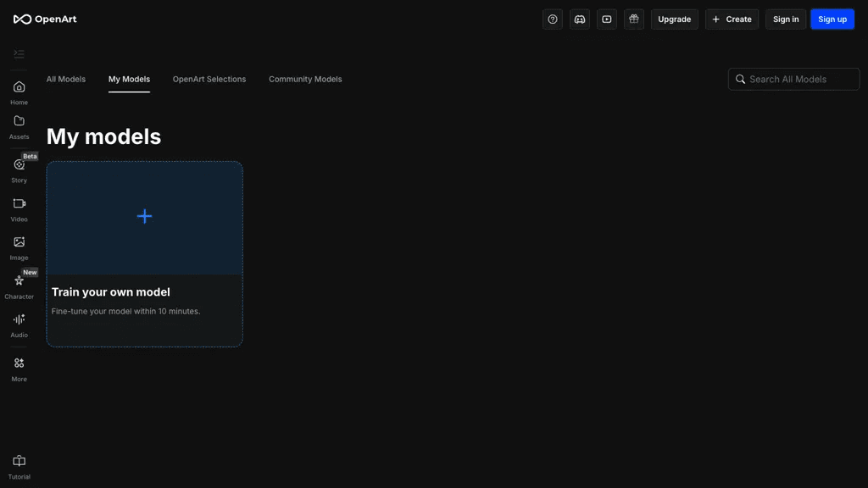Screen dimensions: 868x488
Task: Click the My models heading
Action: pyautogui.click(x=103, y=136)
